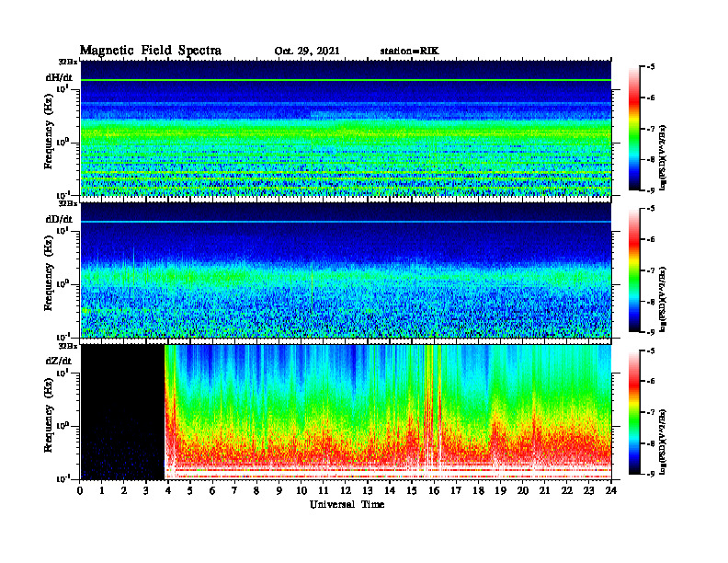The image size is (728, 563).
Task: Select the "dD/dt" panel label
Action: (59, 219)
